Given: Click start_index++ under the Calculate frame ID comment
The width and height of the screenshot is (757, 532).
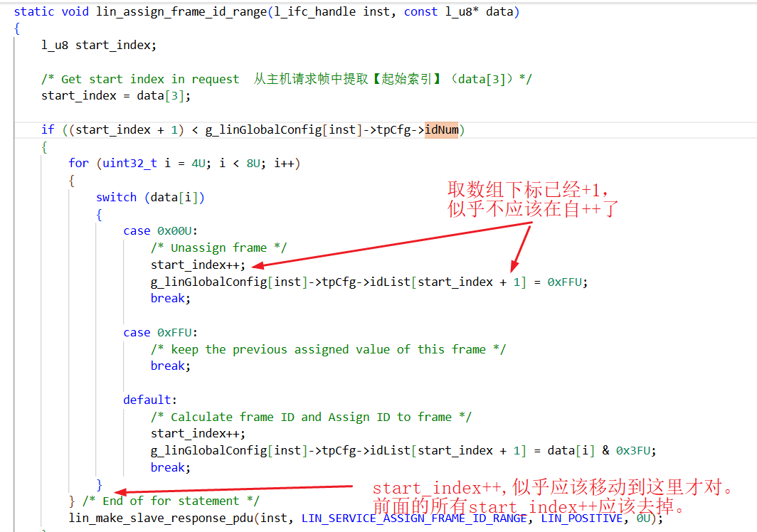Looking at the screenshot, I should coord(198,434).
